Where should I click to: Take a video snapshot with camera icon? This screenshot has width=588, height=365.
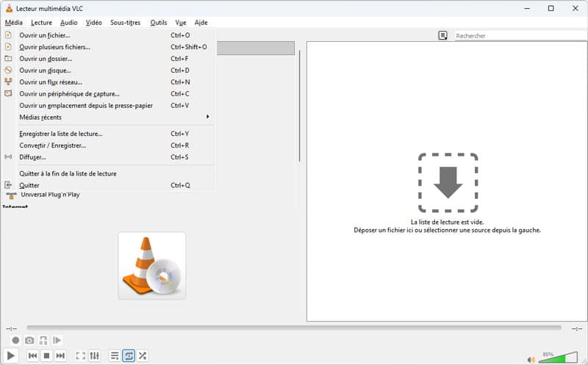coord(29,341)
